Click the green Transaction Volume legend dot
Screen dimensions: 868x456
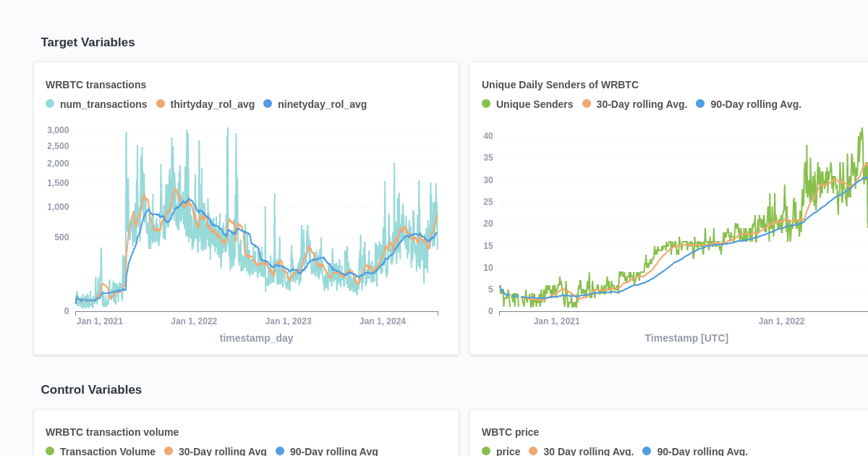coord(49,451)
